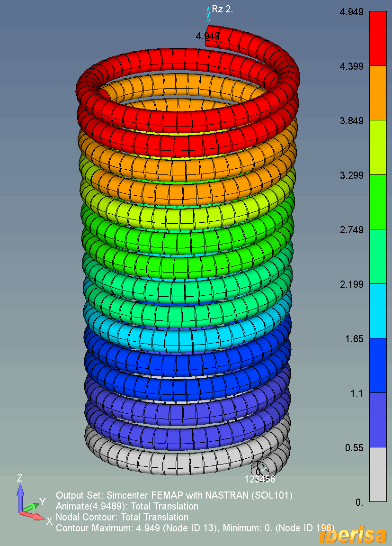Image resolution: width=392 pixels, height=546 pixels.
Task: Select the cyan load arrow above the spring
Action: [208, 16]
